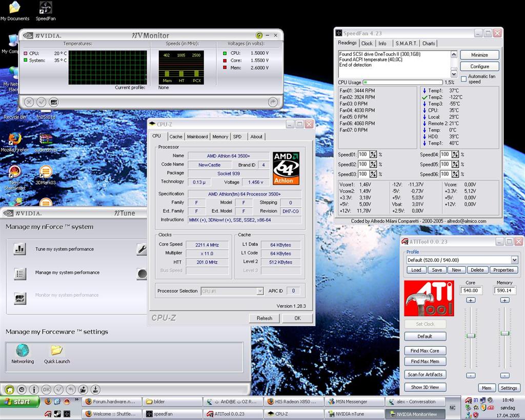Click the curved arrow icon at NVMonitor bottom right

(x=273, y=102)
